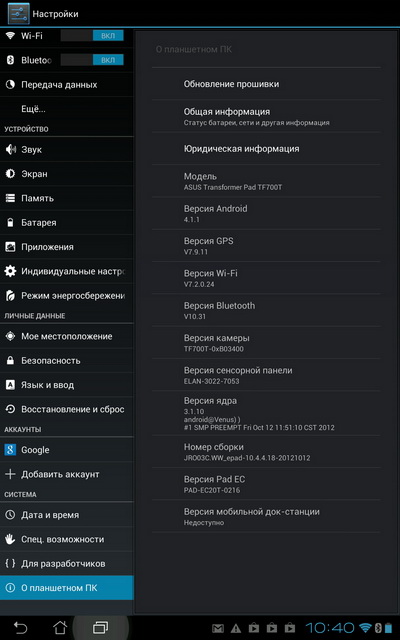Image resolution: width=400 pixels, height=640 pixels.
Task: Open Батарея battery settings
Action: click(x=67, y=223)
